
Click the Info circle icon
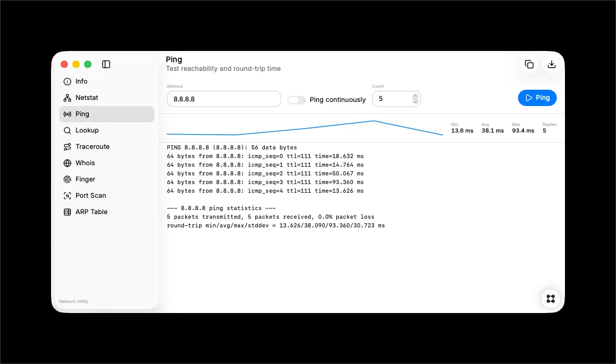pyautogui.click(x=67, y=82)
